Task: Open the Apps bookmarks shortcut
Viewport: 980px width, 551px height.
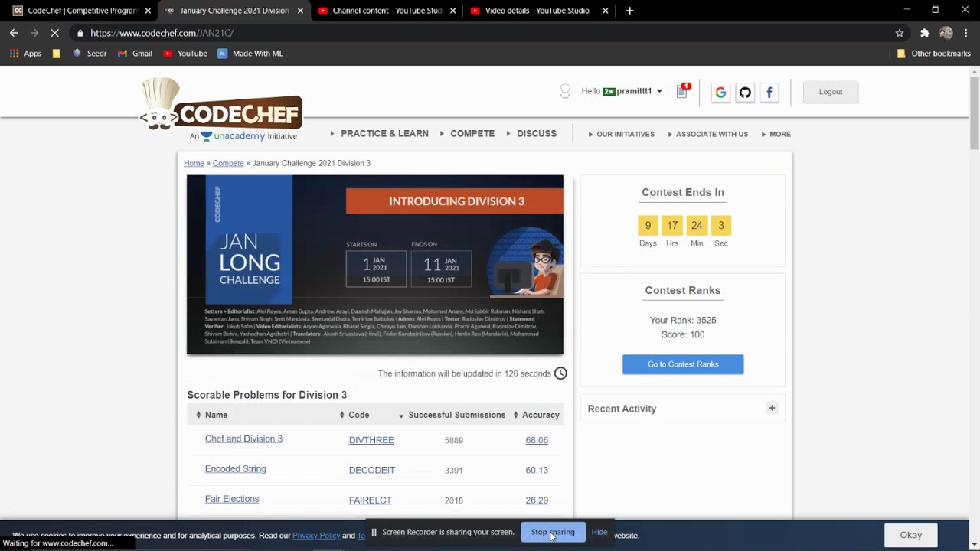Action: (x=25, y=54)
